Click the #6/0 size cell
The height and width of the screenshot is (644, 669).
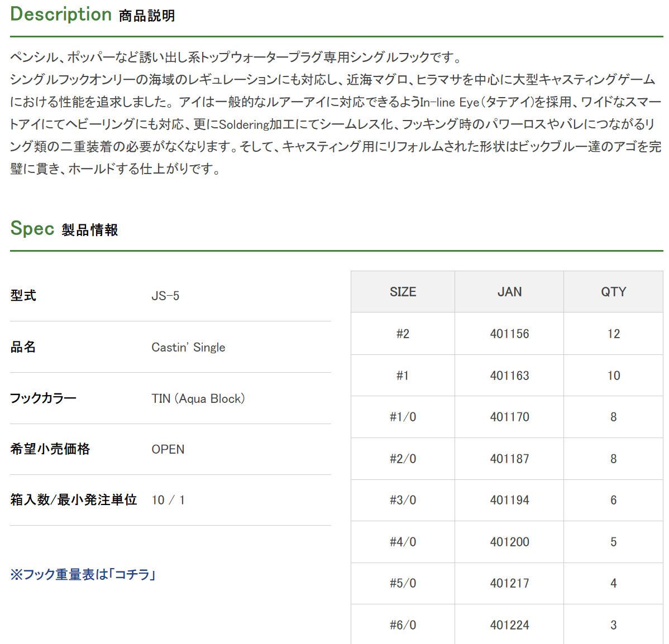point(403,625)
